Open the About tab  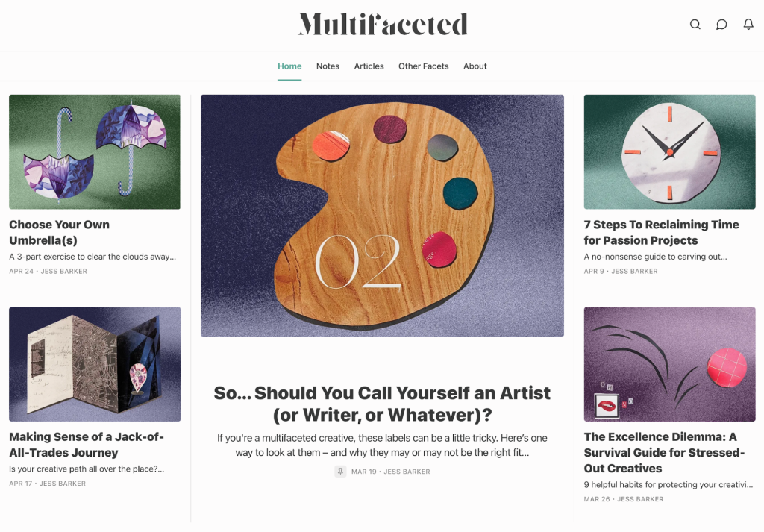[x=475, y=66]
